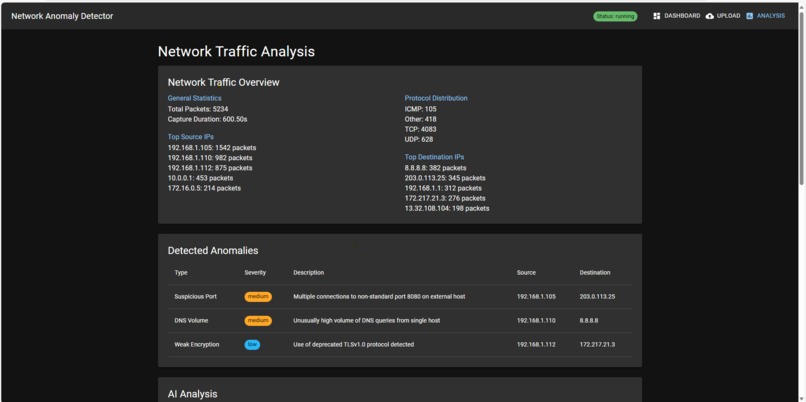Select the 'Suspicious Port' type cell

pyautogui.click(x=195, y=297)
